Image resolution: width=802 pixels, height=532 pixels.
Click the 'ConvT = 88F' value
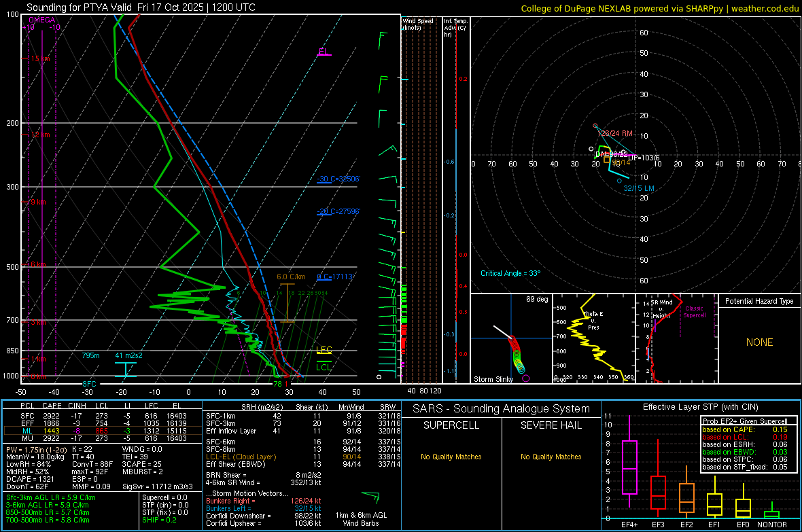click(92, 465)
